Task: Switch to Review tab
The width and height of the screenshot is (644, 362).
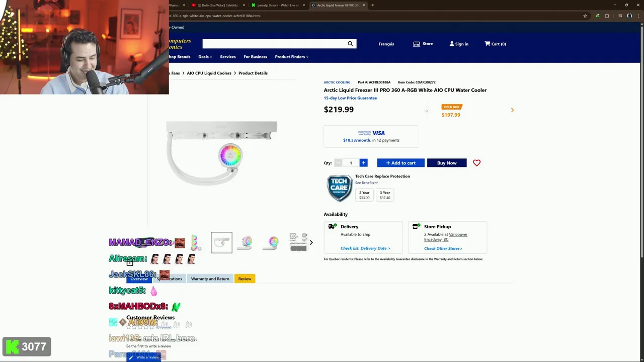Action: point(245,279)
